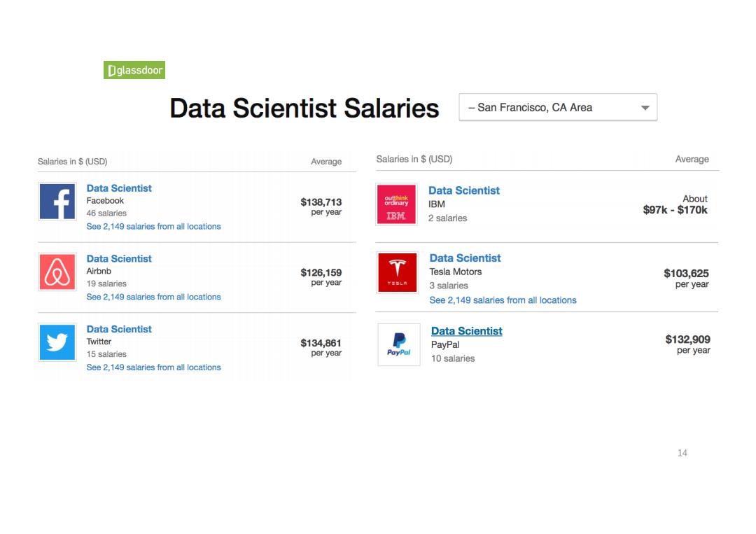
Task: Click the '3 salaries' count for Tesla Motors
Action: pos(449,286)
